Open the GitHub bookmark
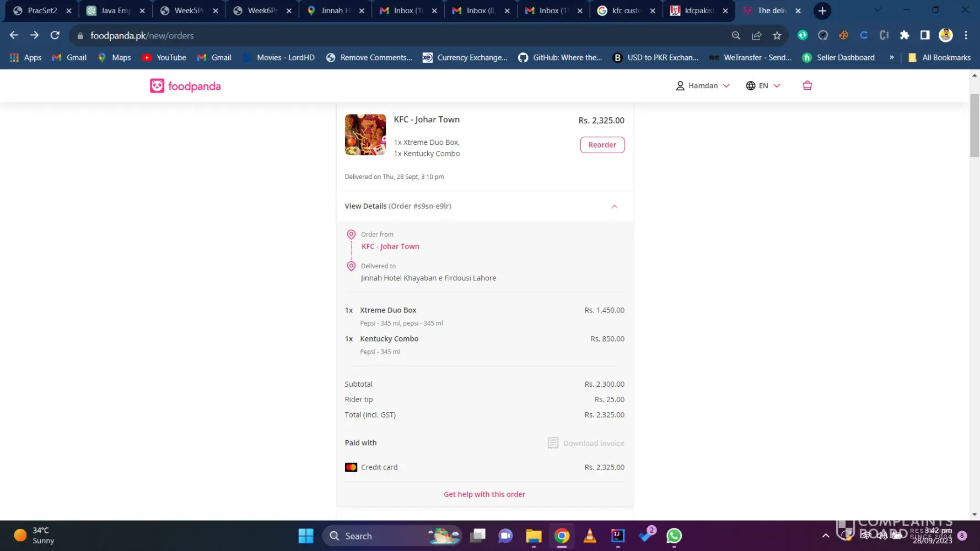The width and height of the screenshot is (980, 551). pos(560,57)
